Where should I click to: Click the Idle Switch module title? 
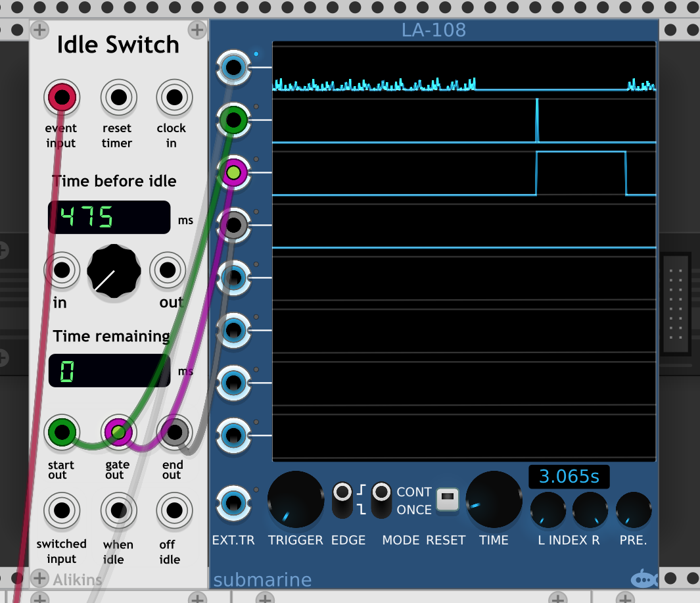point(118,45)
